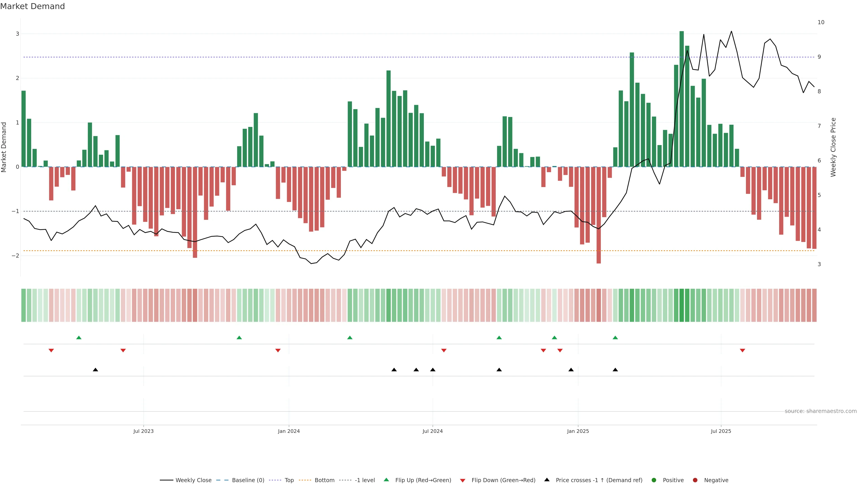868x488 pixels.
Task: Click the rightmost red Flip Down marker
Action: 742,351
